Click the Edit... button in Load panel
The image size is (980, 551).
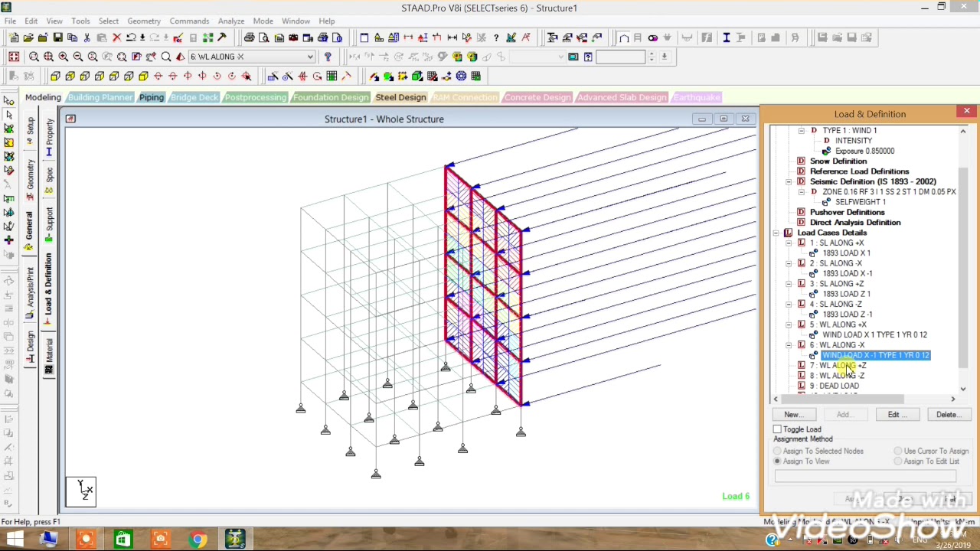[x=897, y=415]
